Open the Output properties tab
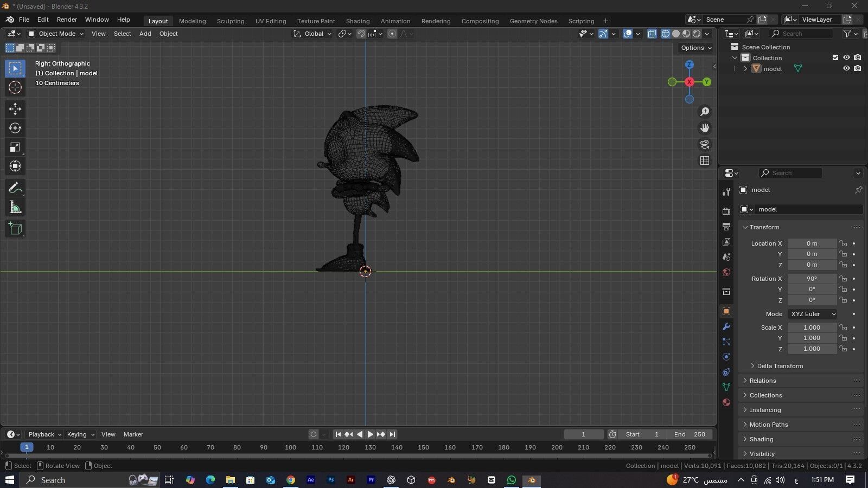Screen dimensions: 868x488 click(x=726, y=226)
